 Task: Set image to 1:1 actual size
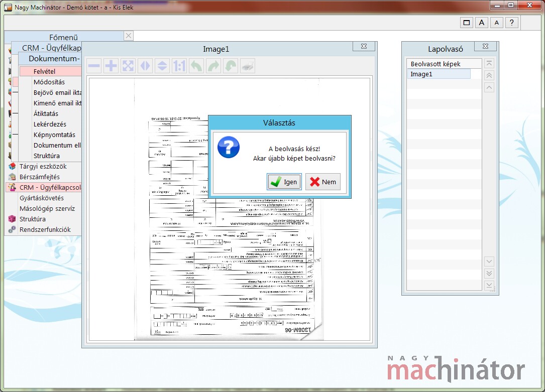[179, 66]
